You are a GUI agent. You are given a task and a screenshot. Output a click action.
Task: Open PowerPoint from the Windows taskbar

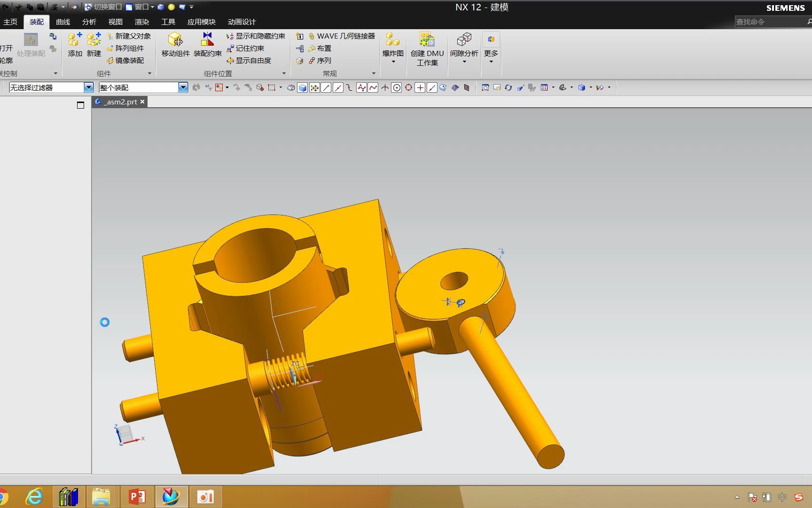click(137, 497)
